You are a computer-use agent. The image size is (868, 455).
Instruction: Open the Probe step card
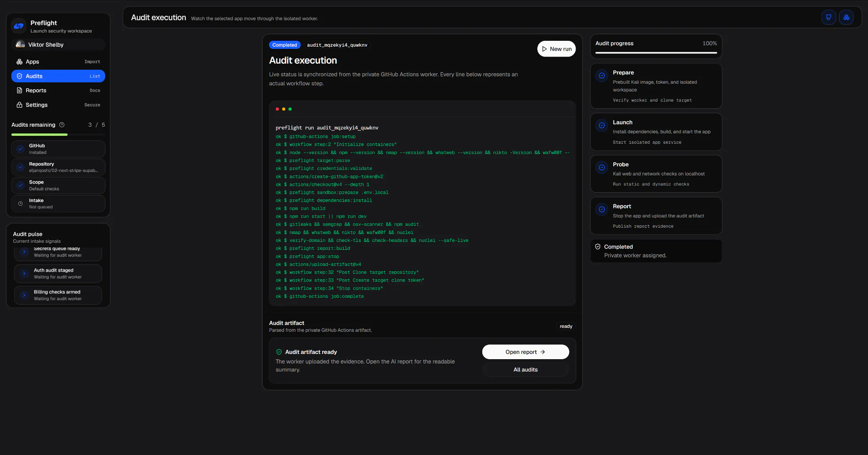coord(656,174)
